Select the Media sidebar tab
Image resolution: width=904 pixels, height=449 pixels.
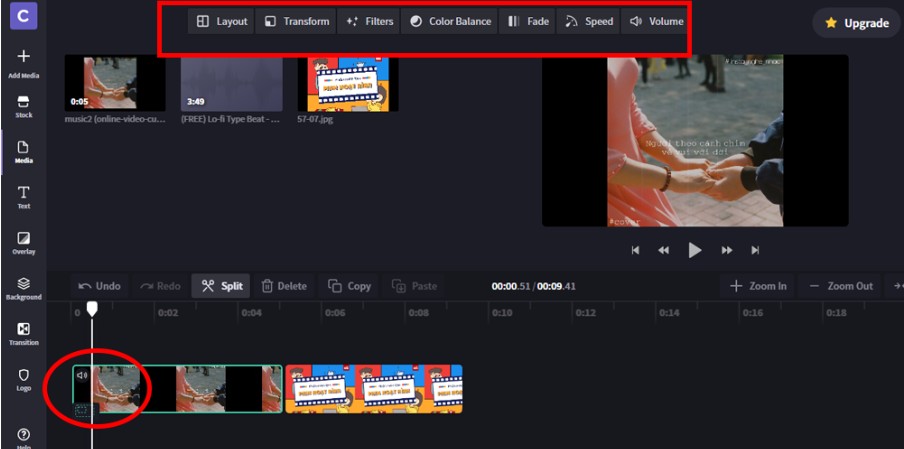24,152
